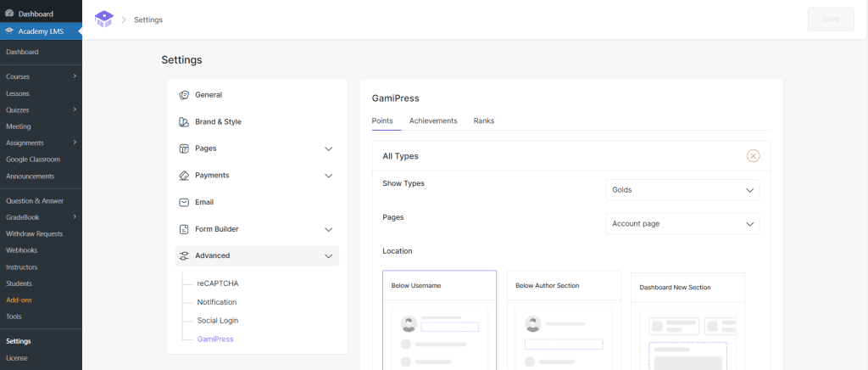Viewport: 868px width, 370px height.
Task: Open the Tools menu item
Action: coord(14,317)
